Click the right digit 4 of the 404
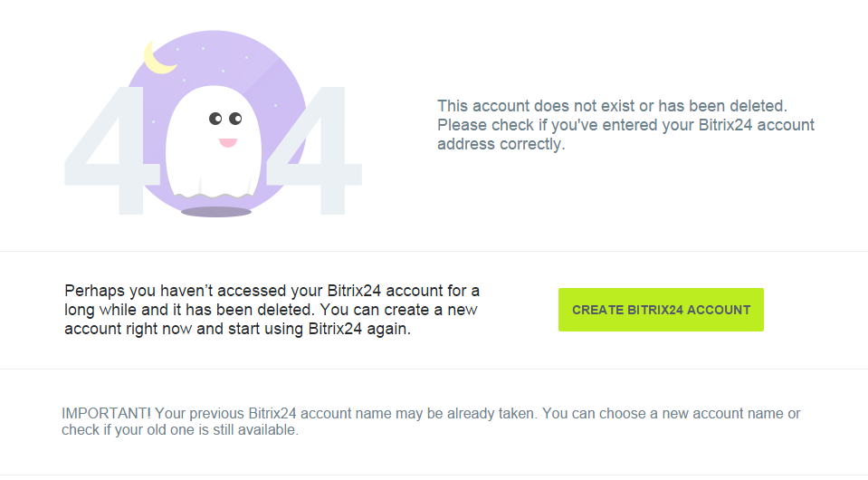Image resolution: width=868 pixels, height=480 pixels. [314, 150]
